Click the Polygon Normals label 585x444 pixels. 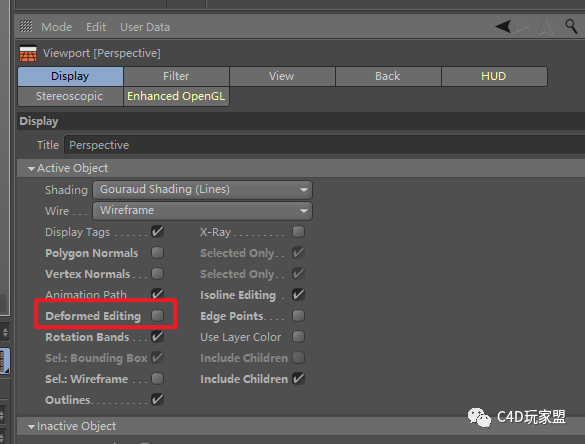(92, 253)
